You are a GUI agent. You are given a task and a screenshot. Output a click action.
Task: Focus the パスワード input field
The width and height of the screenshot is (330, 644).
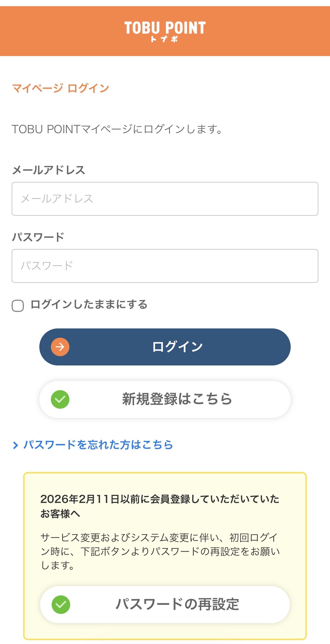click(165, 266)
